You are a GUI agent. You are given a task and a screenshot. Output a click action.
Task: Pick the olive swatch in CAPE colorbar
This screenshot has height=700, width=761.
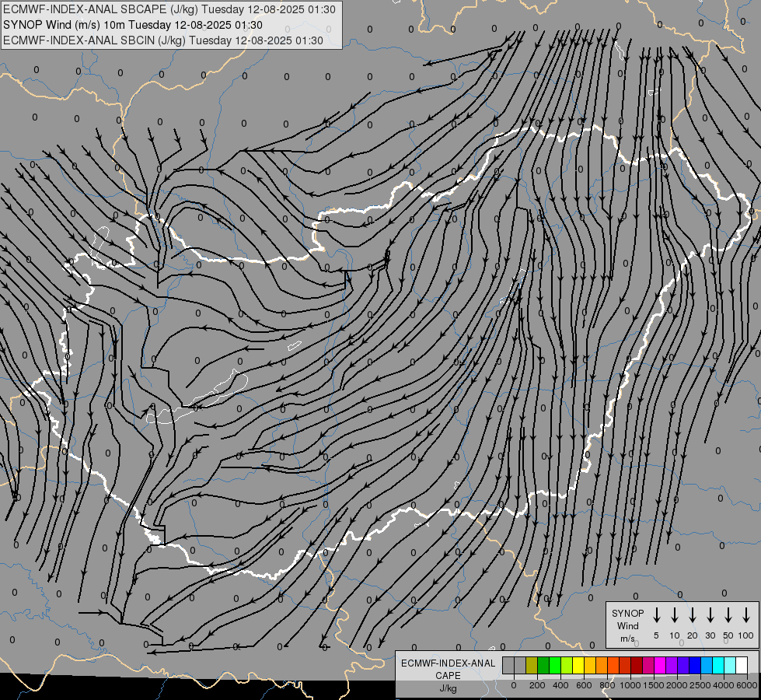coord(532,665)
